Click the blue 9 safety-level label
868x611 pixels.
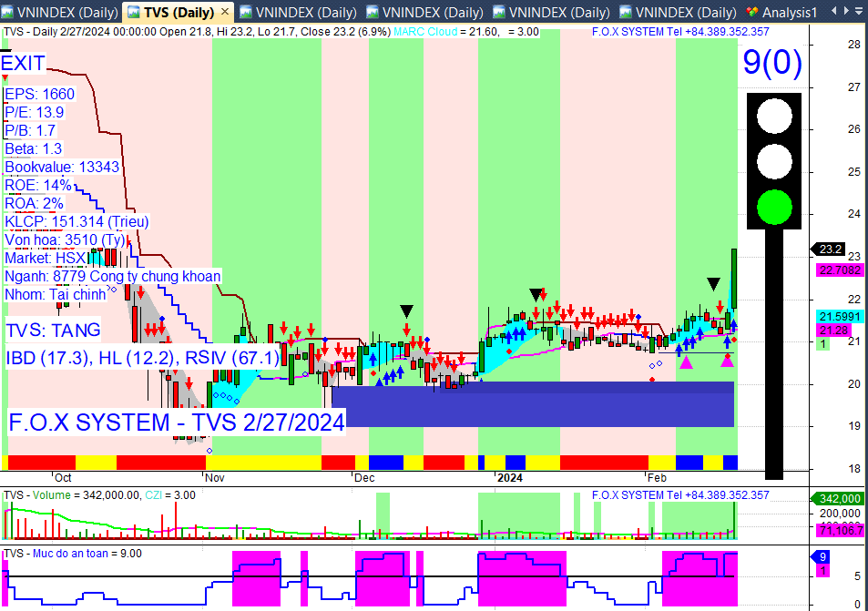822,557
